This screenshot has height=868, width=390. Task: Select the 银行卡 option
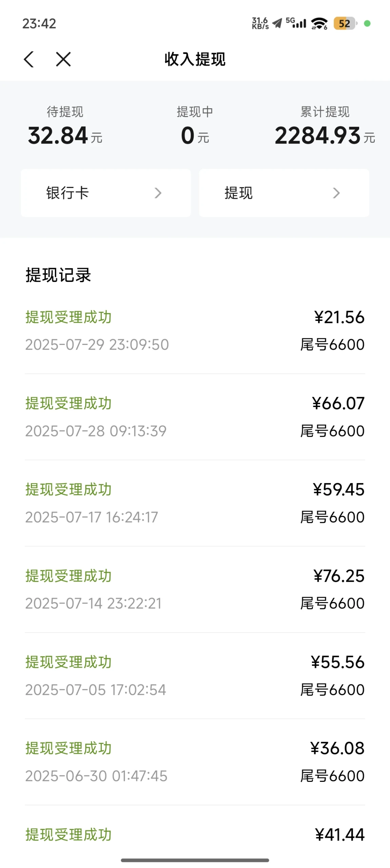point(106,193)
